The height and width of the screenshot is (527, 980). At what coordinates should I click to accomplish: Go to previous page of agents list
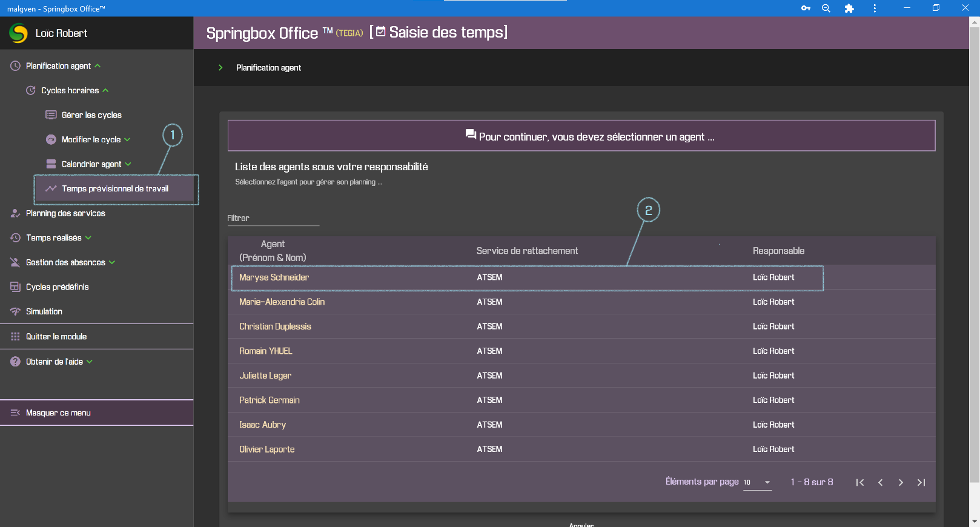click(881, 482)
